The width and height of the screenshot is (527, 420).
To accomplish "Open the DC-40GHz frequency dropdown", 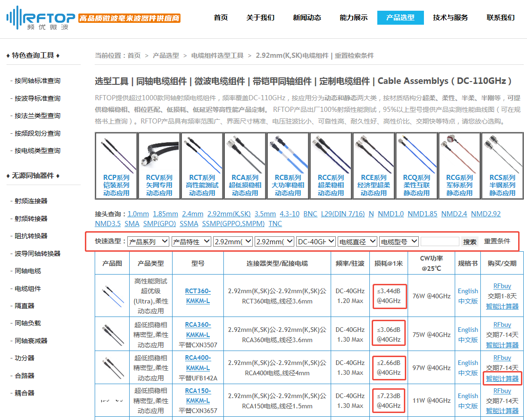I will [317, 241].
